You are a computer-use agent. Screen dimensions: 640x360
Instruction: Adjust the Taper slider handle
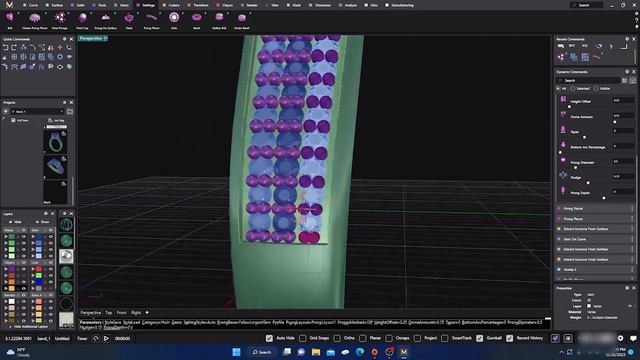(x=584, y=137)
